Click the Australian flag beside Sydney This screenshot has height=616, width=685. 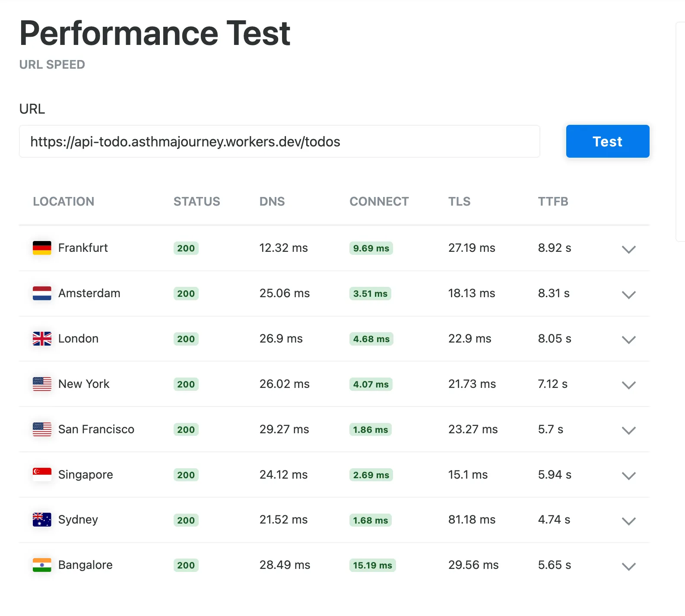(42, 520)
